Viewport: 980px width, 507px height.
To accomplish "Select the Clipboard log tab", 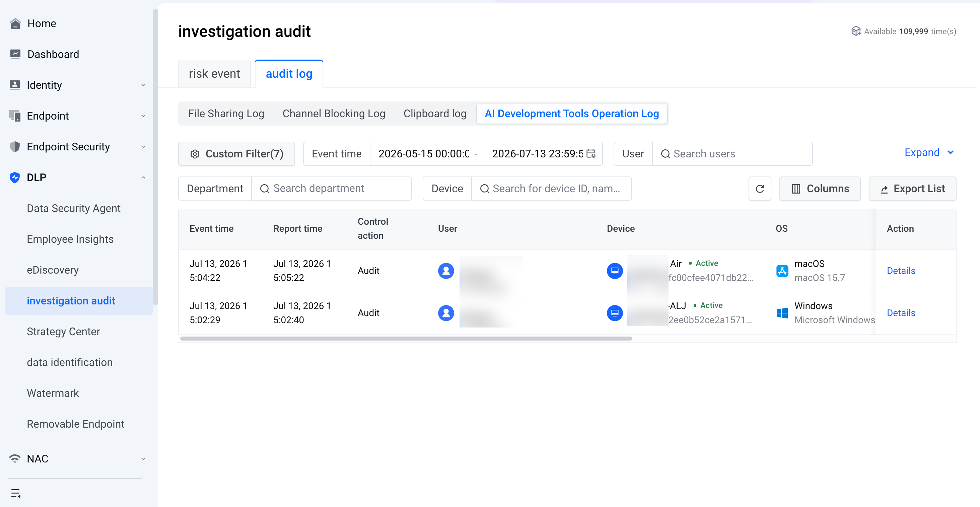I will click(435, 114).
